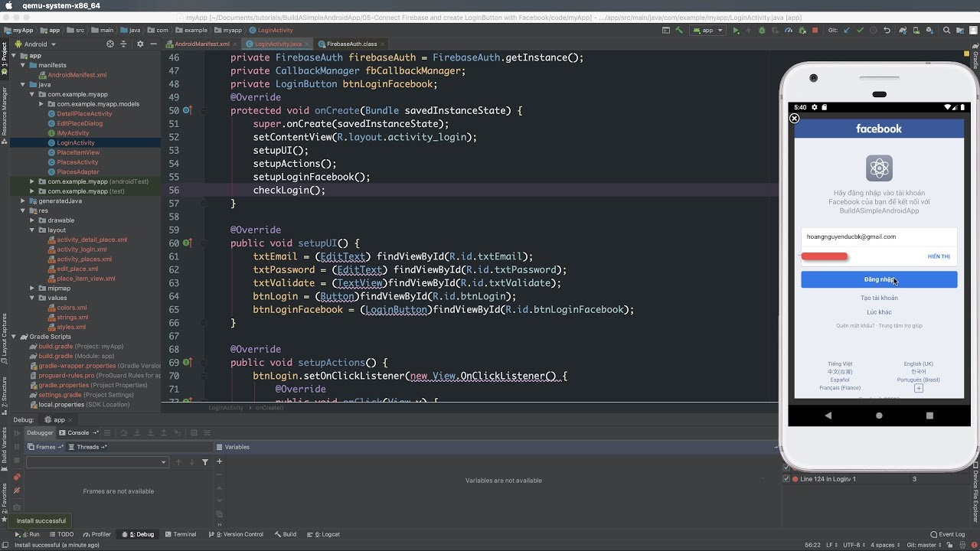Open the Project Structure icon

(x=960, y=31)
